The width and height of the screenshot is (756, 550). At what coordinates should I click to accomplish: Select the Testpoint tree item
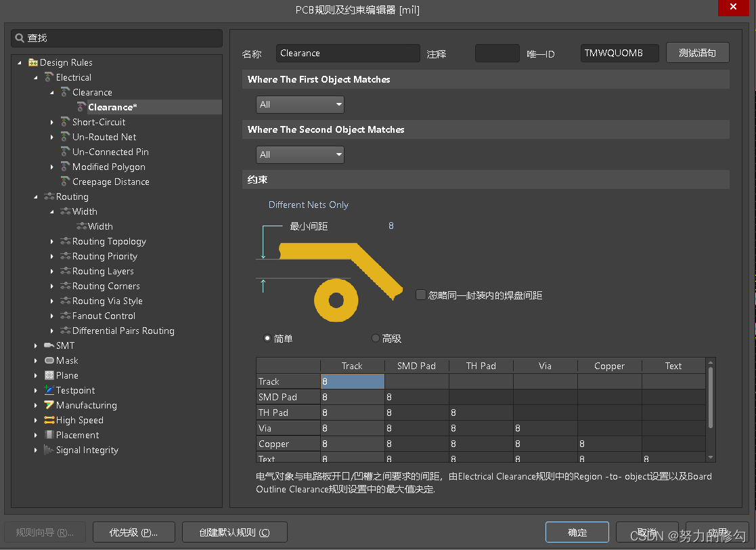(75, 390)
